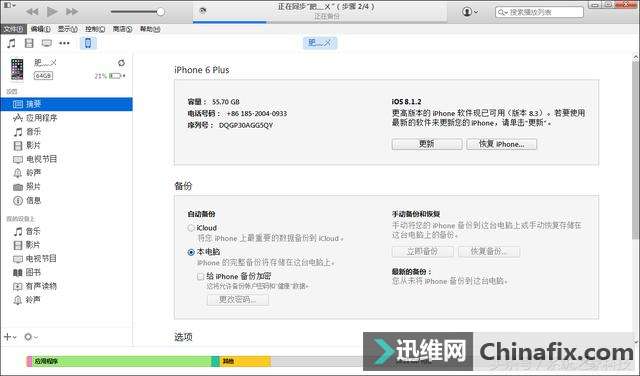Click the 64GB capacity badge
This screenshot has height=376, width=640.
coord(43,76)
